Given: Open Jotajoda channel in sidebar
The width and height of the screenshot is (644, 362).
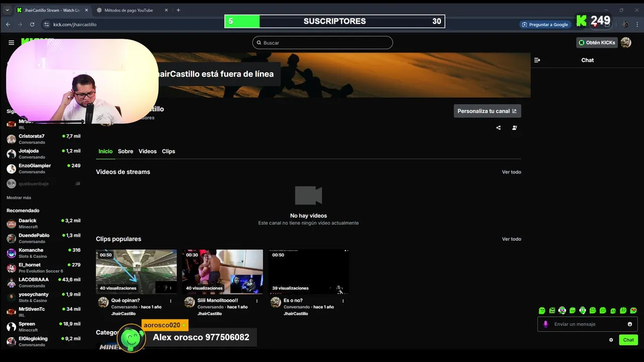Looking at the screenshot, I should click(x=44, y=154).
